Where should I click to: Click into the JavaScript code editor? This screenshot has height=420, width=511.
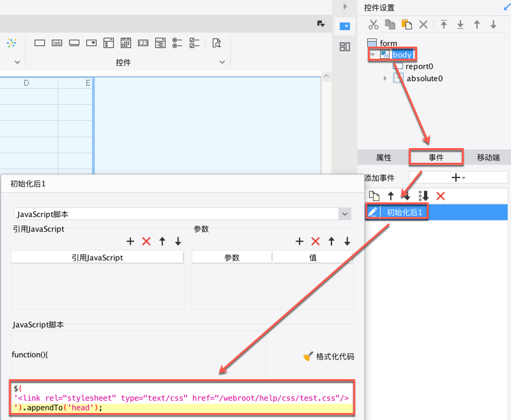tap(182, 398)
